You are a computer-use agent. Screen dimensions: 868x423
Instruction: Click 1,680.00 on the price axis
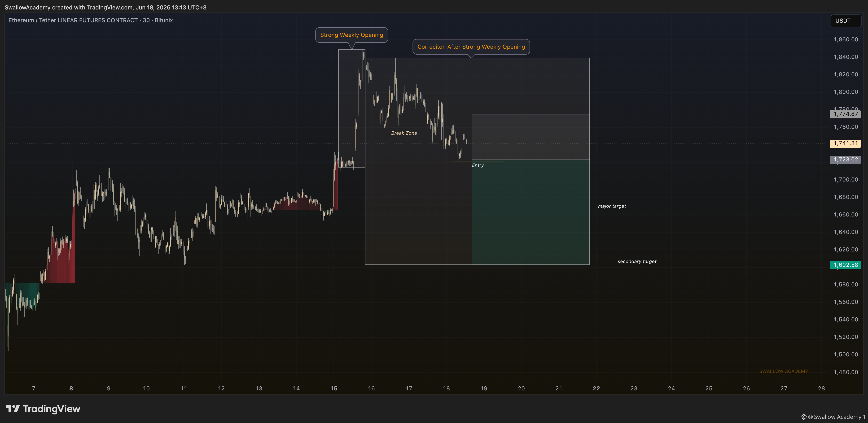point(846,197)
